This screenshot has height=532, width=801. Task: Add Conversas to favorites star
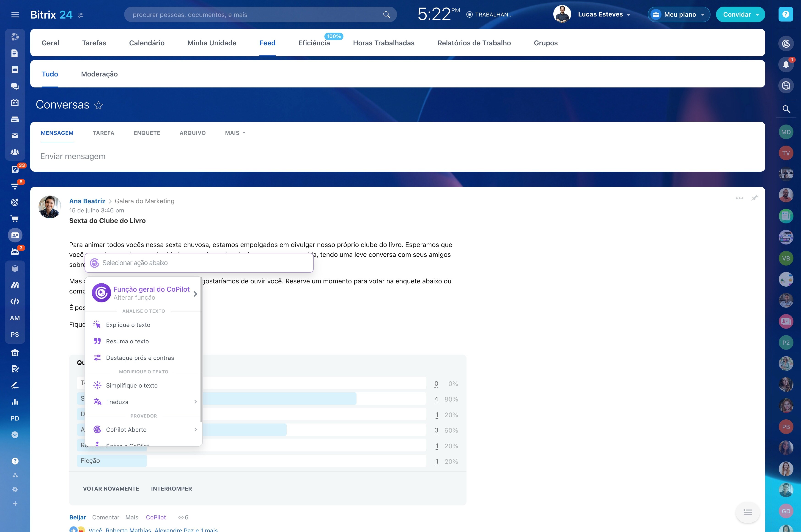pyautogui.click(x=99, y=105)
